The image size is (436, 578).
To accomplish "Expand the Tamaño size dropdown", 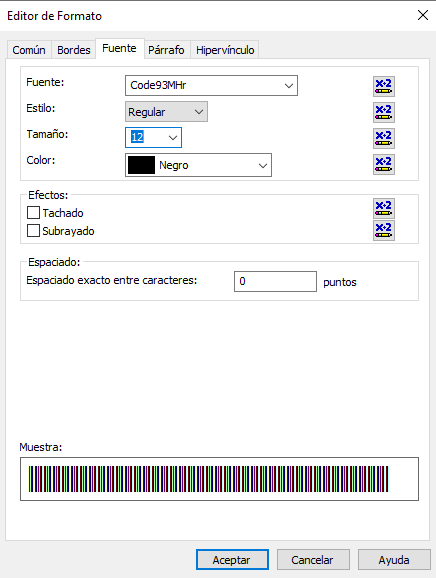I will [172, 138].
